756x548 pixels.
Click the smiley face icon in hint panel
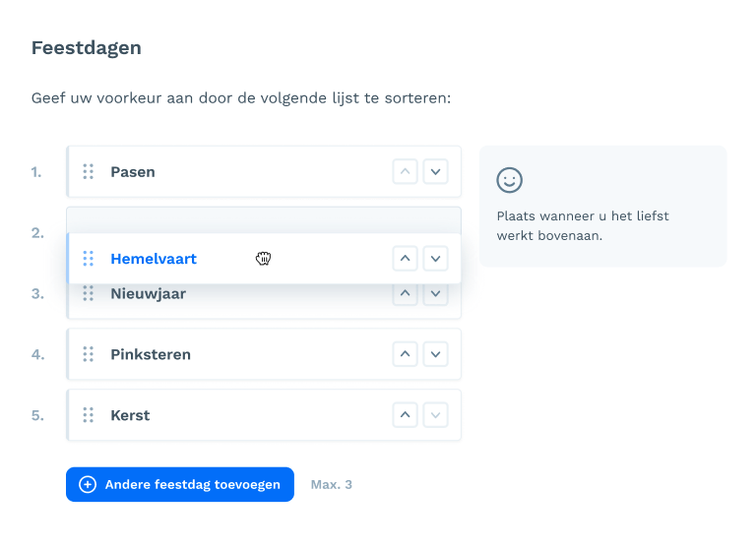point(509,180)
